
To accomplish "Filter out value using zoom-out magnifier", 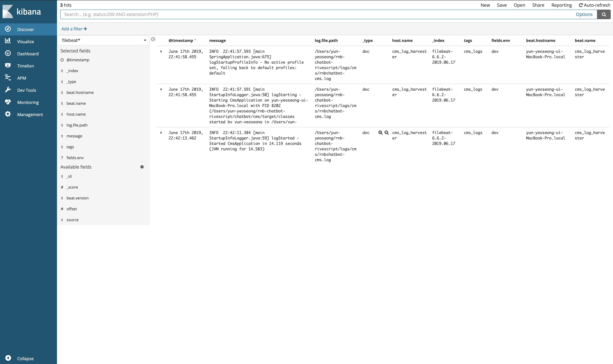I will click(386, 132).
